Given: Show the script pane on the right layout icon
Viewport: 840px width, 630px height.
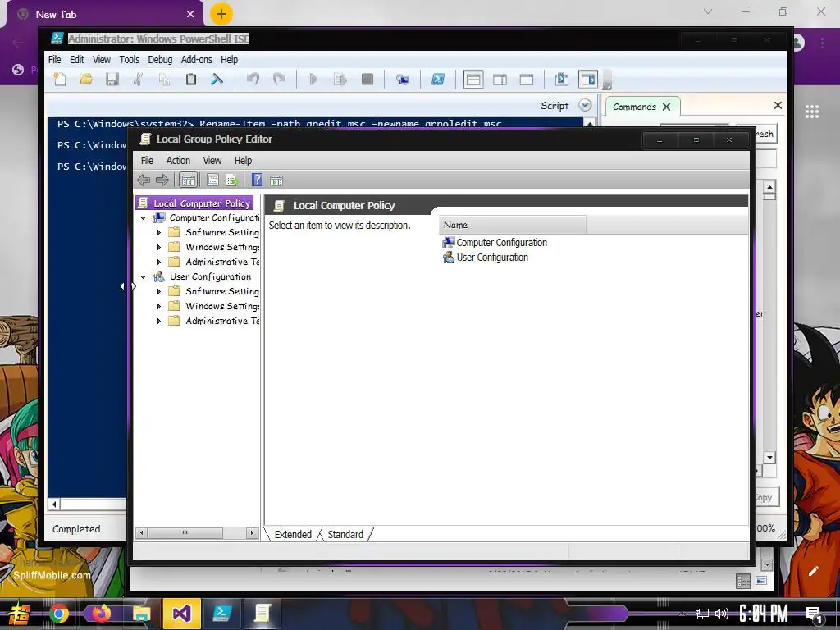Looking at the screenshot, I should tap(500, 80).
